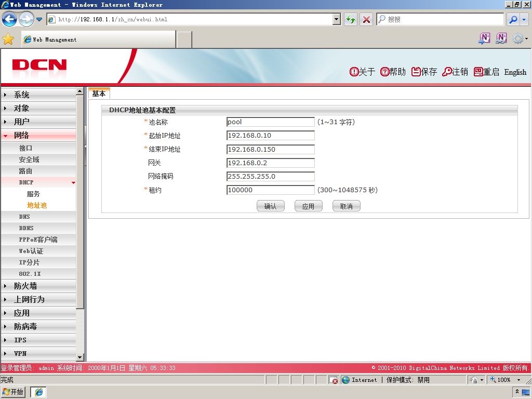Expand the 防火墙 menu section
The height and width of the screenshot is (399, 532).
38,286
